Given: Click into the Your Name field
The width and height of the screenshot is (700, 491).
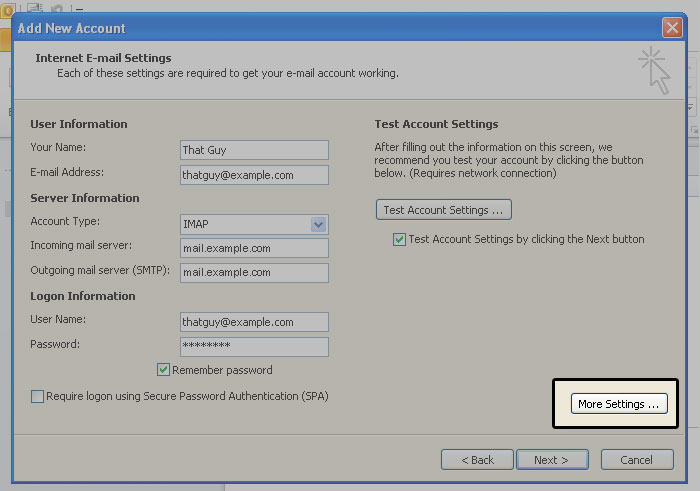Looking at the screenshot, I should 254,150.
